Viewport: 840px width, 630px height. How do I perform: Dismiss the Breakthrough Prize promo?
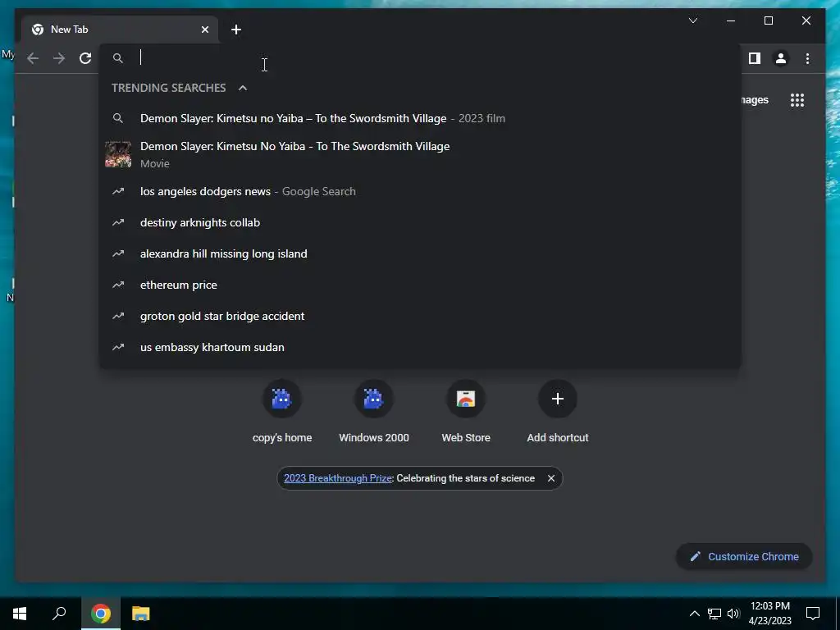click(550, 478)
